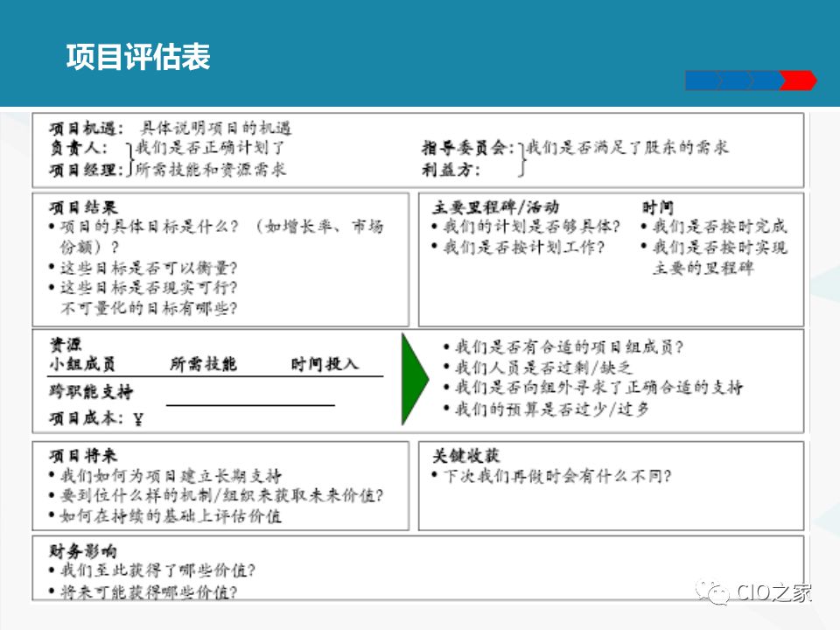This screenshot has height=630, width=840.
Task: Click the 主要里程碑/活动 heading
Action: point(495,206)
